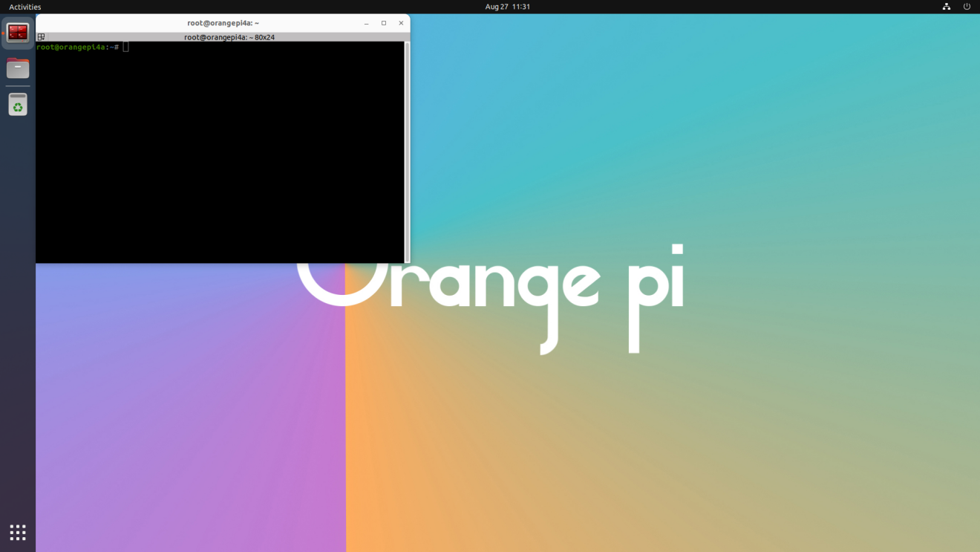Click the window title 'root@orangepi4a: ~'
The width and height of the screenshot is (980, 552).
point(223,23)
